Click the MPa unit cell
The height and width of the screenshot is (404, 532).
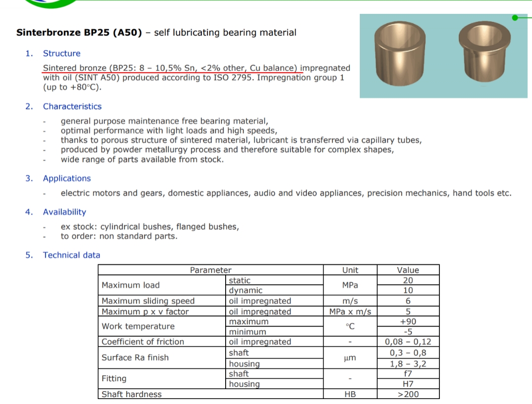pyautogui.click(x=350, y=285)
